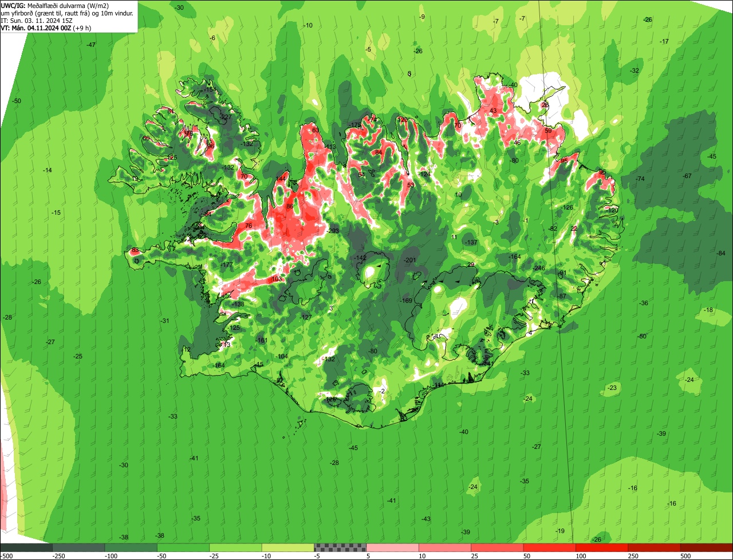
Task: Select the -227 value in Westfjords
Action: coord(226,117)
